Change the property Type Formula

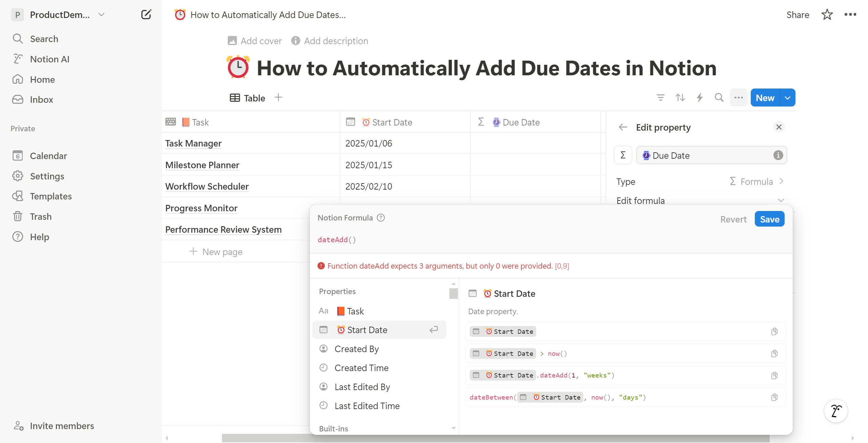(700, 181)
